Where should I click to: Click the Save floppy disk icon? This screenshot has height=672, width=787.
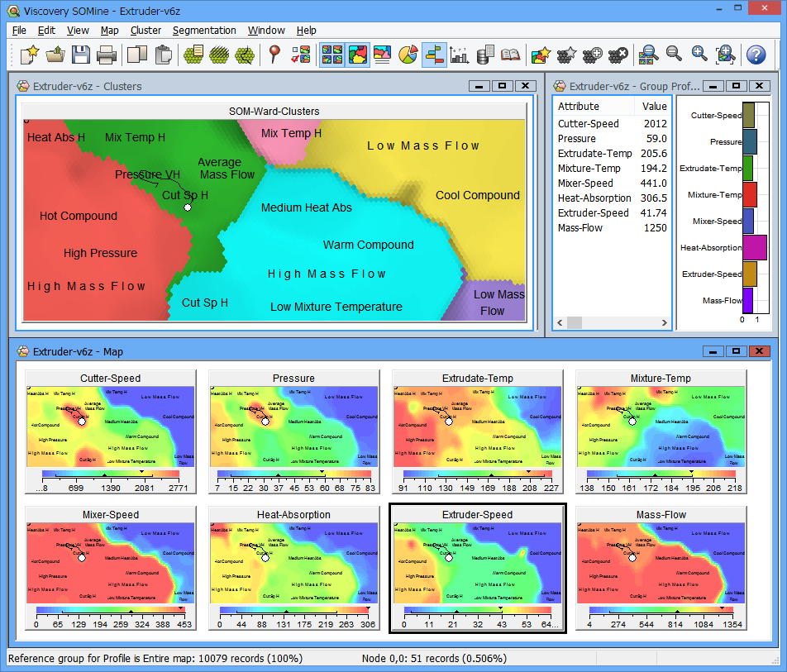pyautogui.click(x=80, y=55)
